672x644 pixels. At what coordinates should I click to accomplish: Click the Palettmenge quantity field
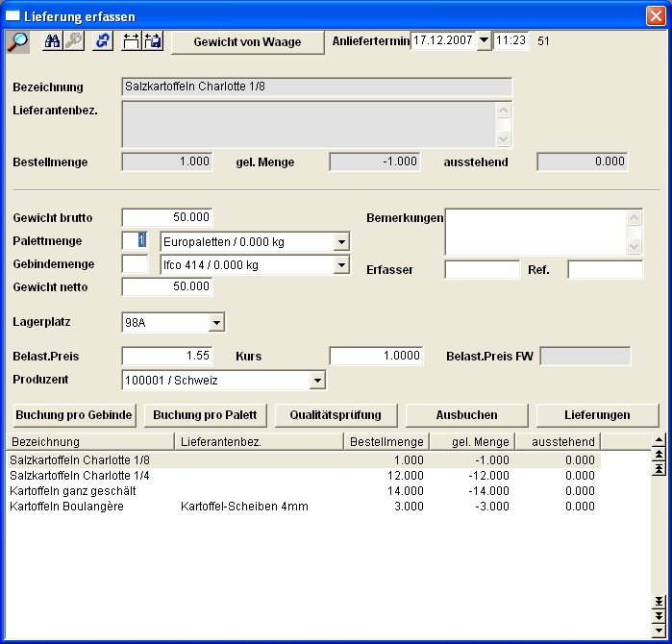[x=136, y=240]
